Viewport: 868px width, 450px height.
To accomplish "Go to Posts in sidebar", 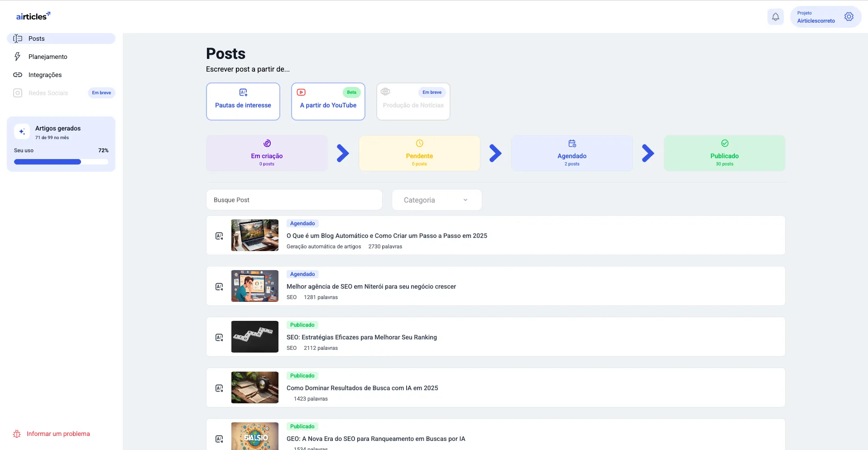I will coord(61,39).
